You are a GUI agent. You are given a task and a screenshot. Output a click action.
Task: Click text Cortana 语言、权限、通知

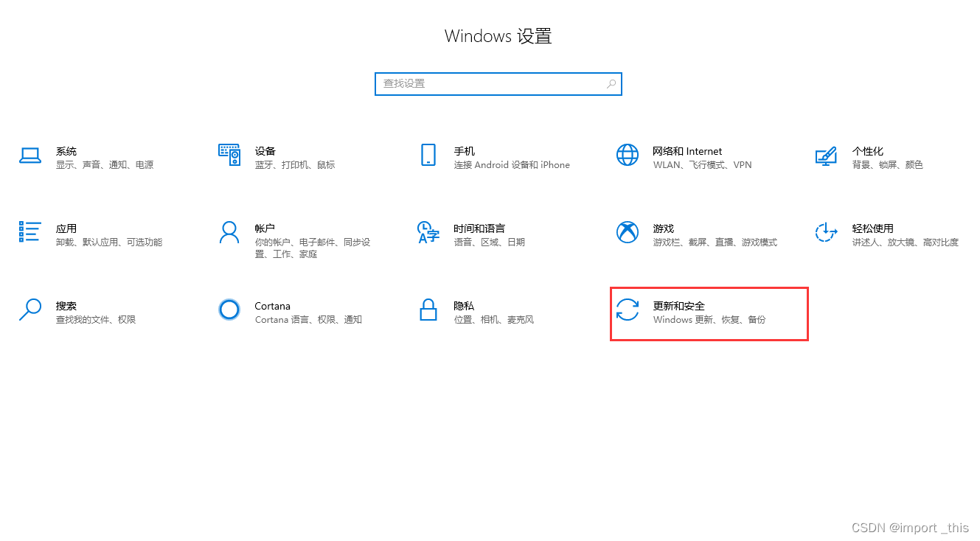click(x=309, y=320)
